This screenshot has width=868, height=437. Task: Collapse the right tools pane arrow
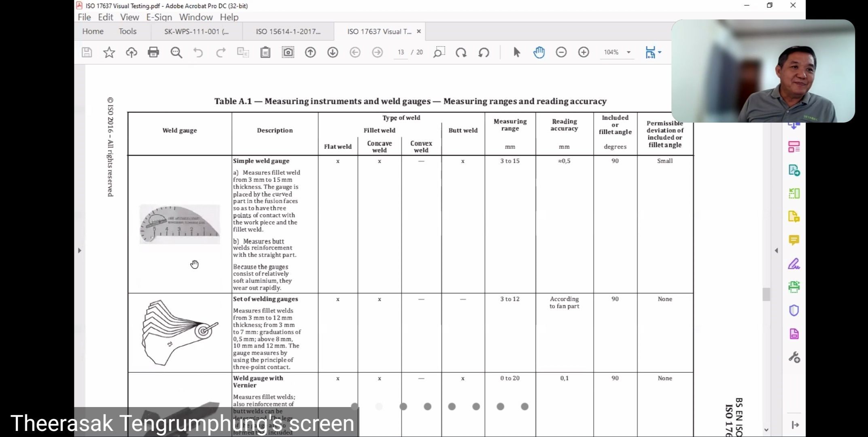(776, 250)
